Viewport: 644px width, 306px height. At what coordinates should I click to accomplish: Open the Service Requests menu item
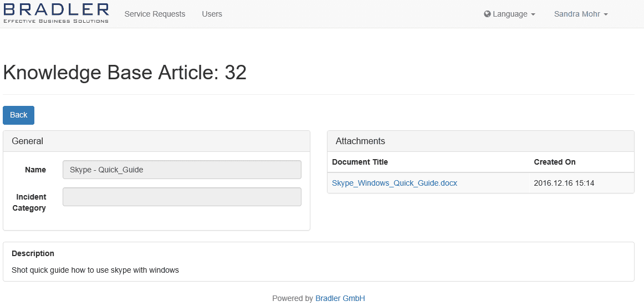coord(155,14)
